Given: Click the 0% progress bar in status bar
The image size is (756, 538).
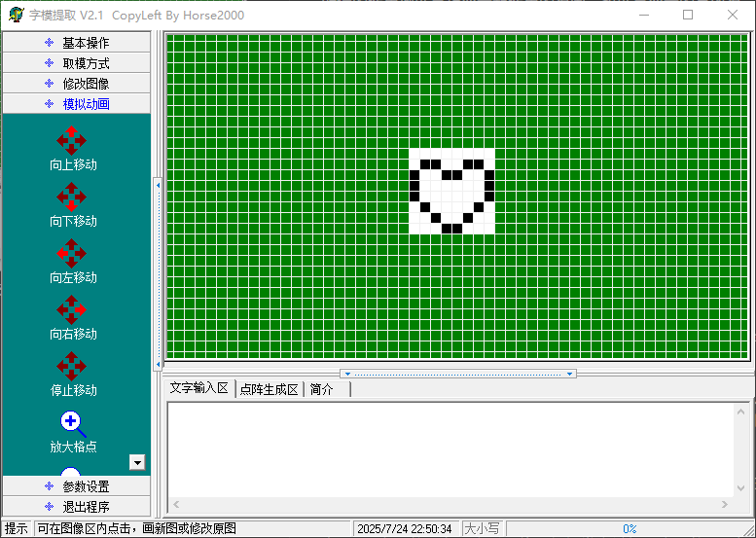Looking at the screenshot, I should pyautogui.click(x=630, y=528).
